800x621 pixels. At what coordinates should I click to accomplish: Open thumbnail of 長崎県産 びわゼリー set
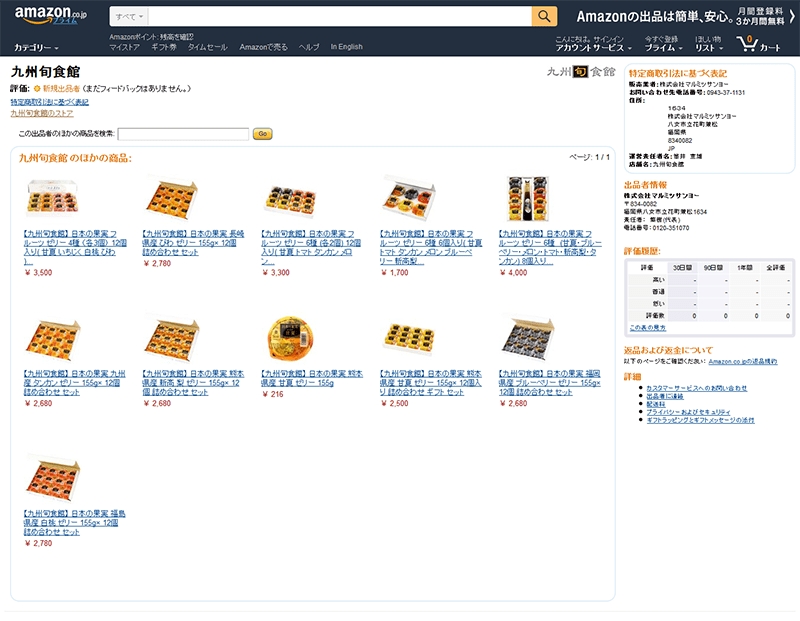(171, 197)
